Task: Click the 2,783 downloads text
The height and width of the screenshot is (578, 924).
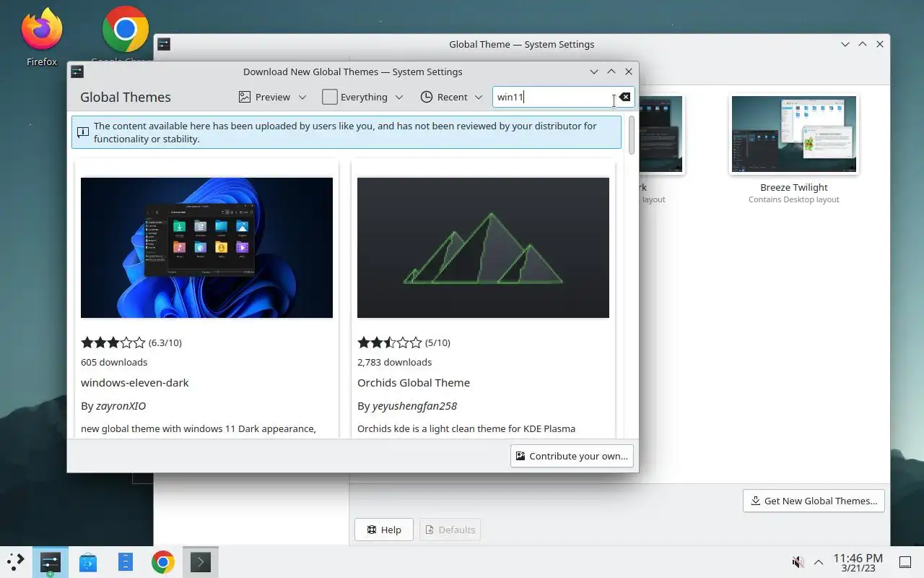Action: click(x=394, y=362)
